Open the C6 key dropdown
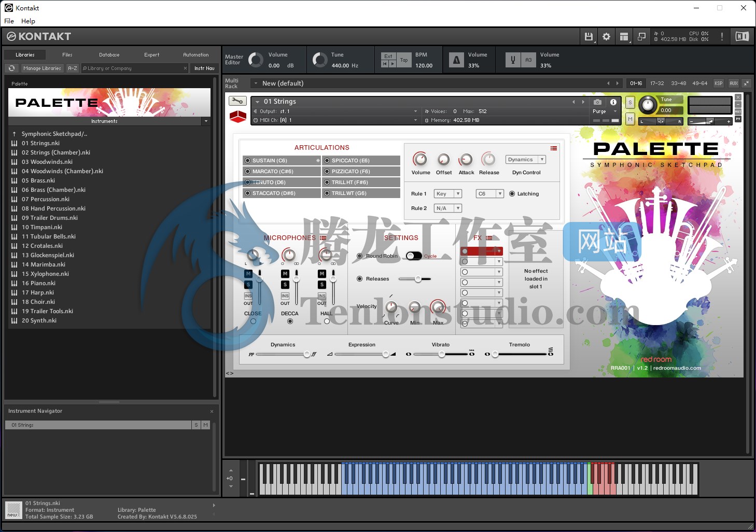 click(x=490, y=194)
